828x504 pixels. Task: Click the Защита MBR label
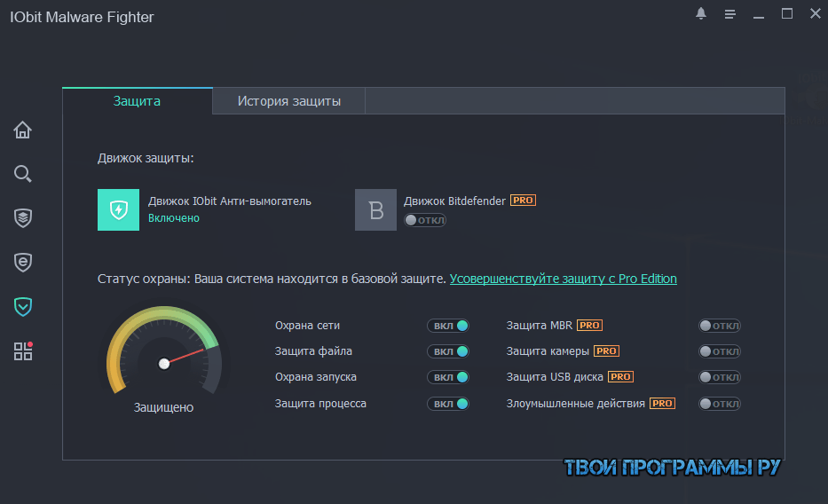click(540, 326)
